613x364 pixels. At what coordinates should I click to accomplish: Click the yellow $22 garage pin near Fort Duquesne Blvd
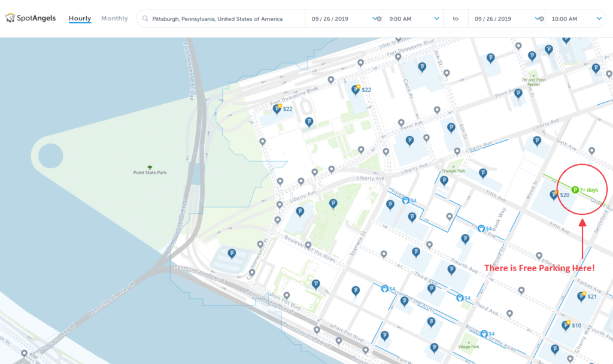pos(278,108)
